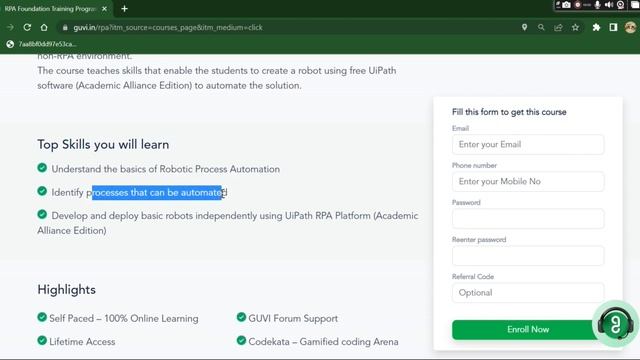Click the Reenter password label
This screenshot has height=360, width=640.
479,240
